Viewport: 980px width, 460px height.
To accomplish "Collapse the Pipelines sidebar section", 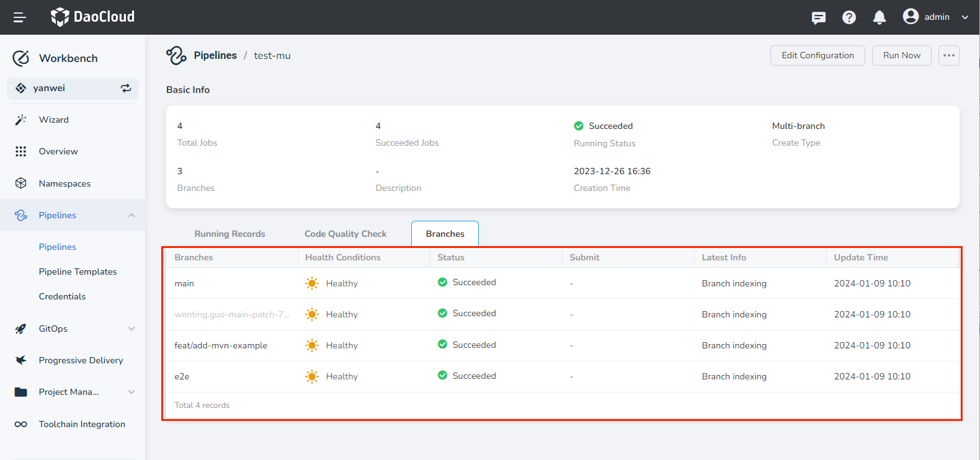I will click(131, 215).
